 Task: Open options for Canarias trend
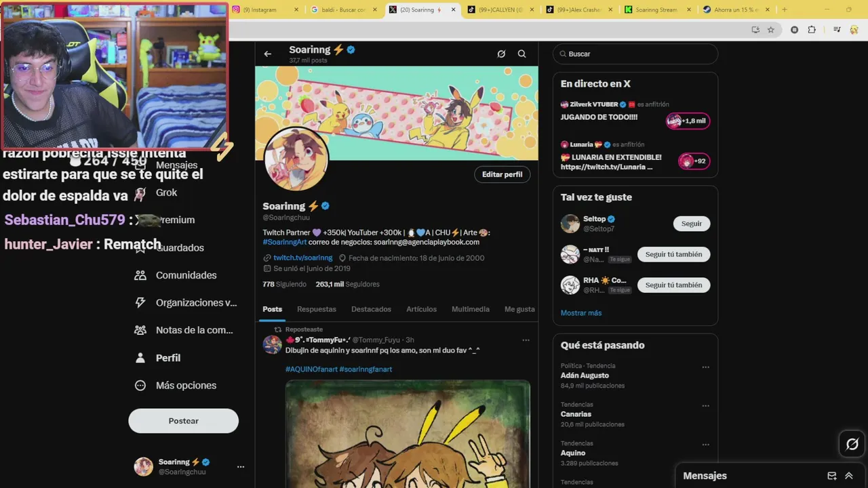click(x=705, y=406)
